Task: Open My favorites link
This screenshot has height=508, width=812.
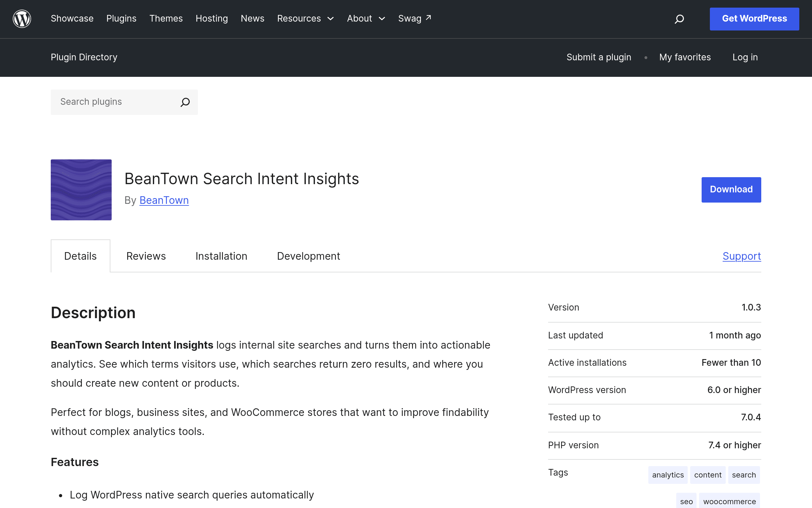Action: point(685,57)
